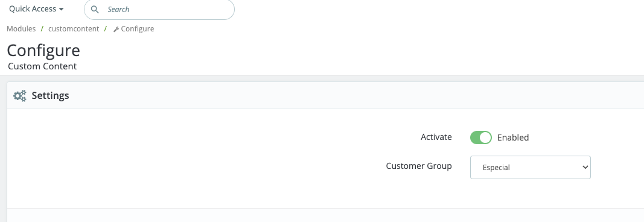
Task: Click the Custom Content subtitle text
Action: pos(42,66)
